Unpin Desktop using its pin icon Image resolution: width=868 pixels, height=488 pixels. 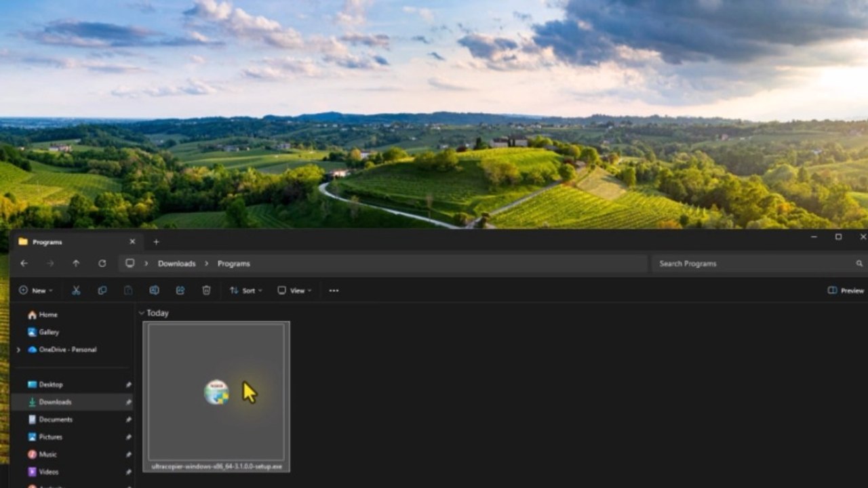[128, 384]
